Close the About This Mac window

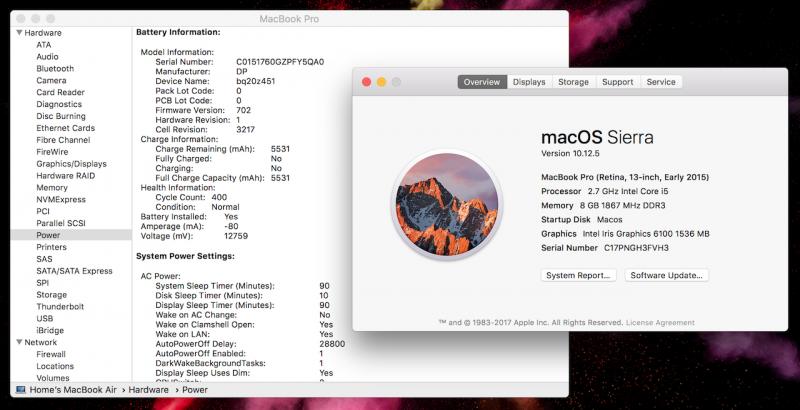coord(366,82)
